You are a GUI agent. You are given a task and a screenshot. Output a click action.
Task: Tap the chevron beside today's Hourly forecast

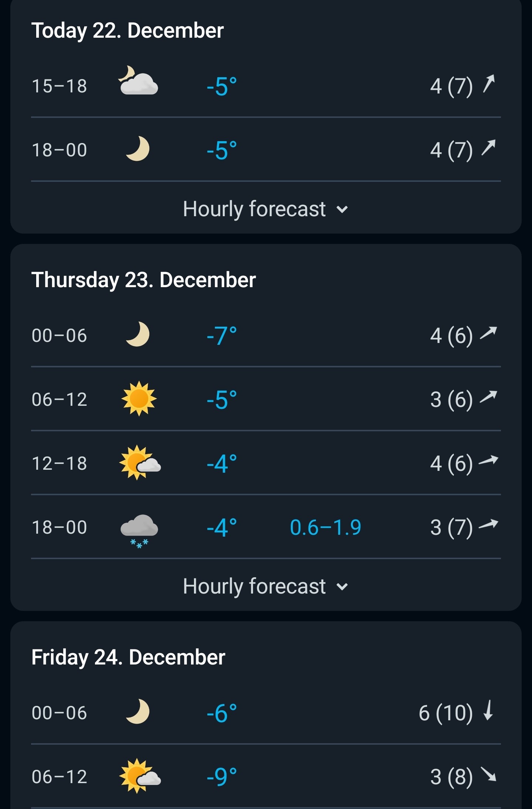click(x=342, y=210)
